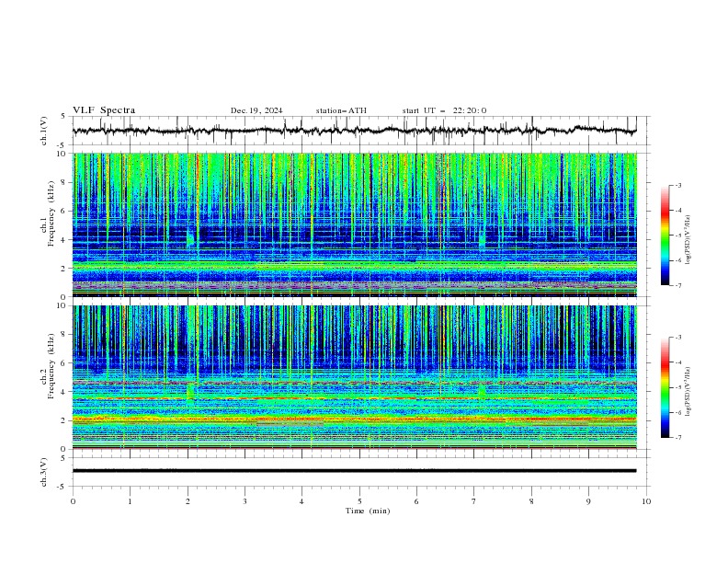The width and height of the screenshot is (728, 563).
Task: Click the "-7" label on ch.2 colorbar
Action: pos(678,438)
